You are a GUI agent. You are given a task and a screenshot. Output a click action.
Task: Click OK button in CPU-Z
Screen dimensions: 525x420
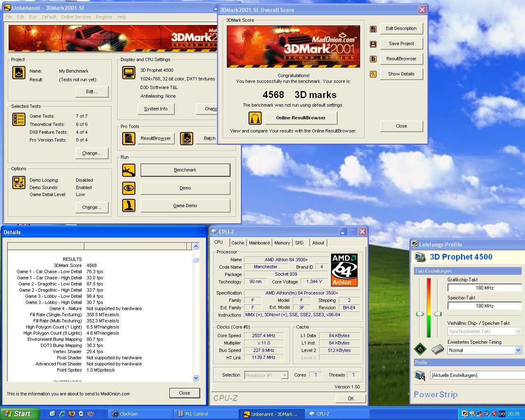click(351, 398)
